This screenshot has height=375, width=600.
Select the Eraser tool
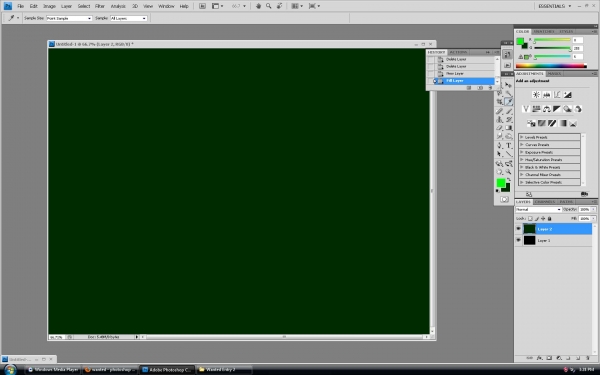pos(500,128)
